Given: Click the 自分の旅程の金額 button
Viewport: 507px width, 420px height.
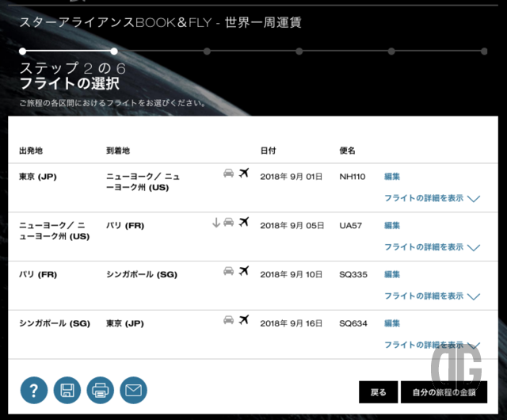Looking at the screenshot, I should click(x=444, y=392).
